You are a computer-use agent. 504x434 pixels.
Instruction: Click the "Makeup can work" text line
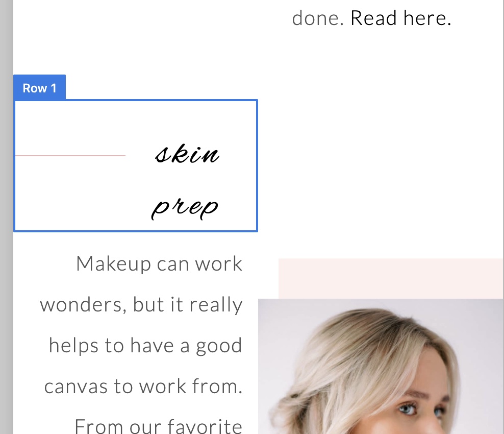coord(159,264)
